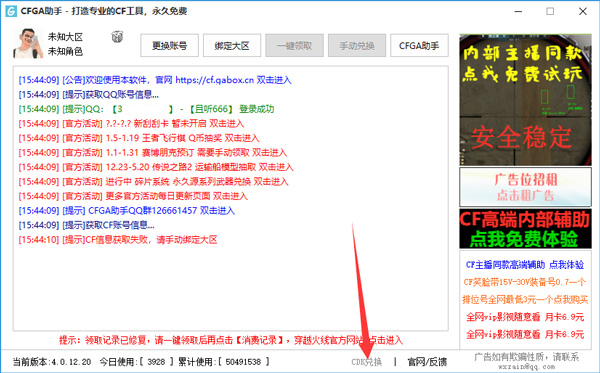Click the CFGA app logo in title bar
Viewport: 600px width, 373px height.
tap(11, 11)
